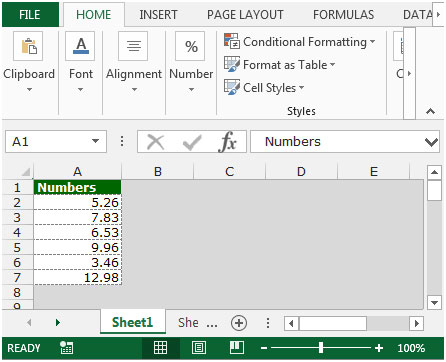Collapse the ribbon with caret arrow
446x362 pixels.
tap(430, 111)
